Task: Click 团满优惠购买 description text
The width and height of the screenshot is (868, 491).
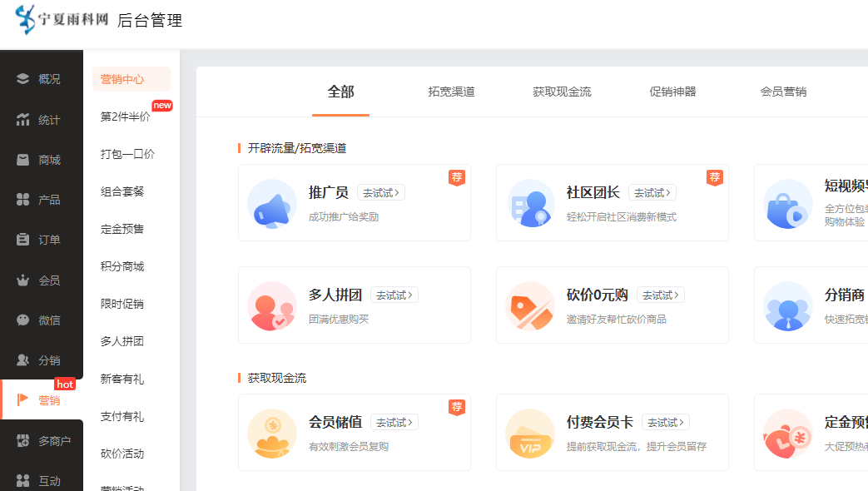Action: (338, 320)
